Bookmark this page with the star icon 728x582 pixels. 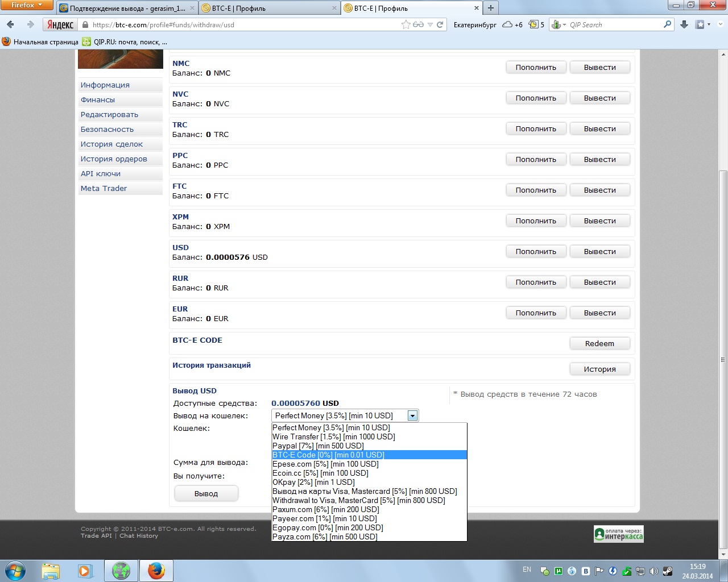(406, 24)
